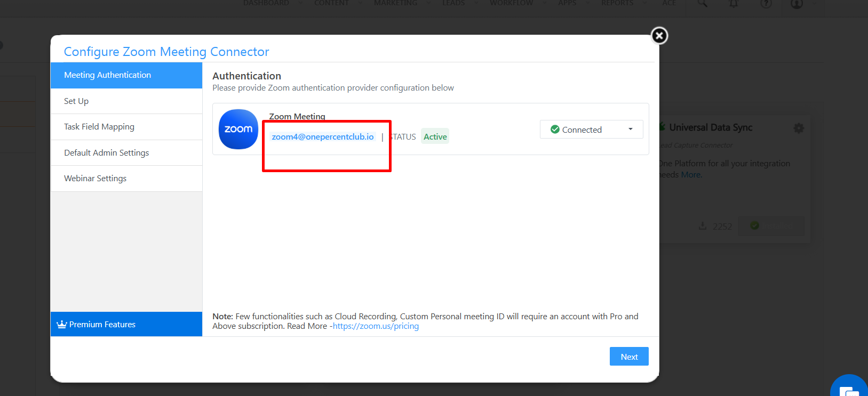Click the Zoom logo icon
868x396 pixels.
238,130
